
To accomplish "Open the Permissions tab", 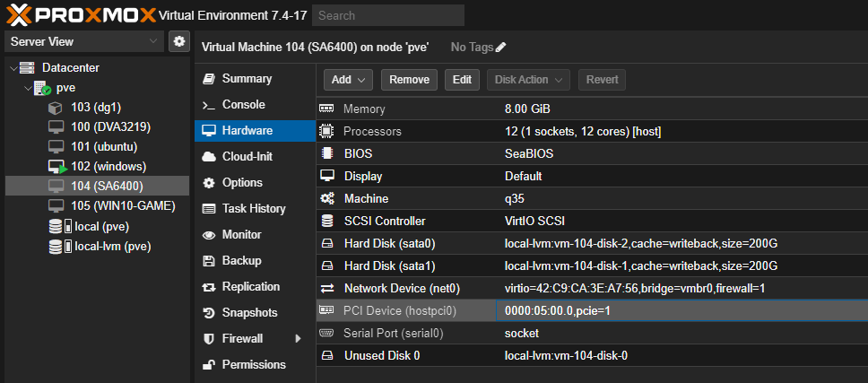I will (x=255, y=365).
